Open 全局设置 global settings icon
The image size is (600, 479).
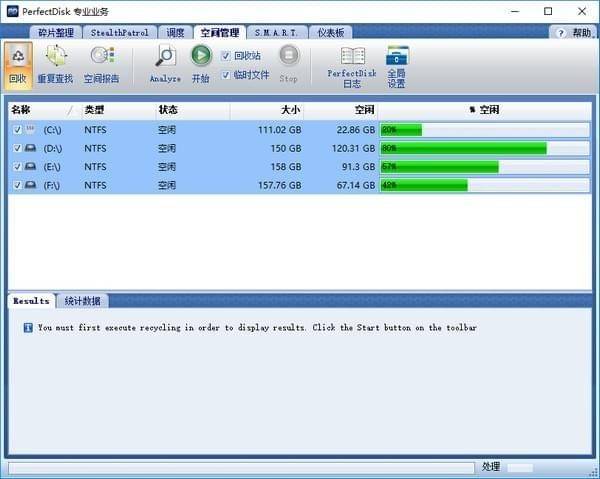tap(397, 56)
